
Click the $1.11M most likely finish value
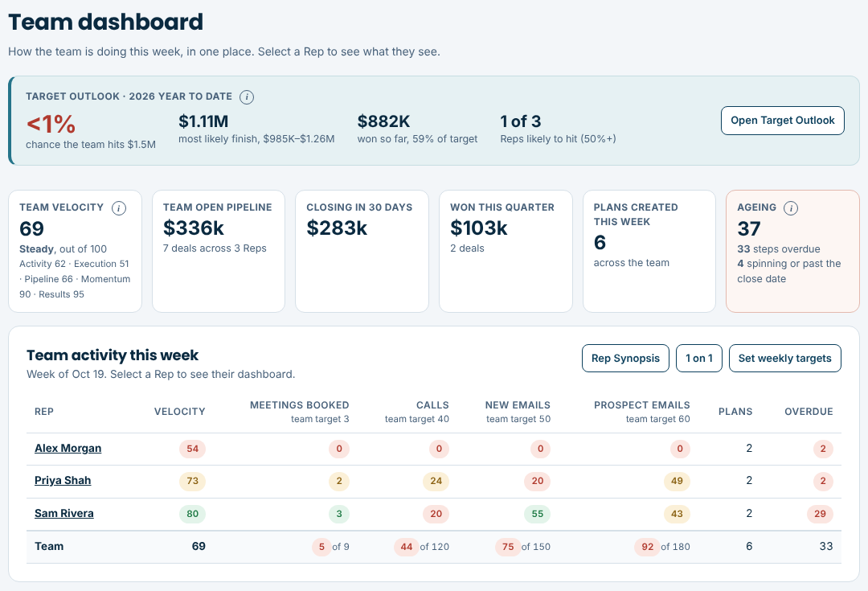pos(203,121)
